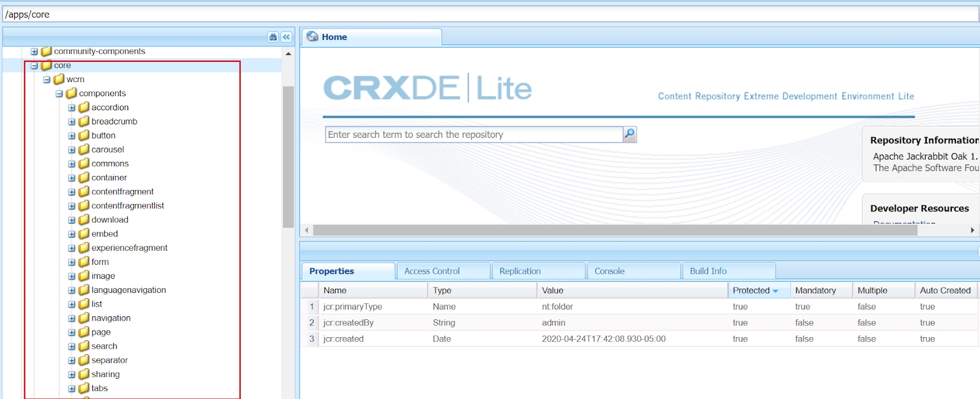
Task: Click the list folder icon
Action: 84,304
